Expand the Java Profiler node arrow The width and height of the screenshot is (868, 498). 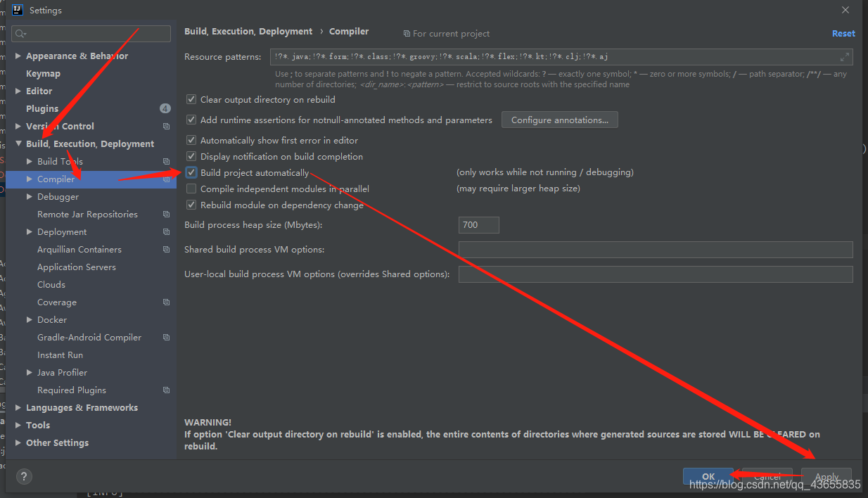pyautogui.click(x=30, y=372)
